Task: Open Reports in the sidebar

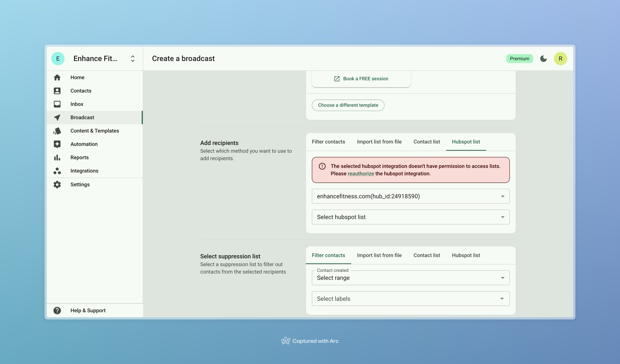Action: point(95,158)
